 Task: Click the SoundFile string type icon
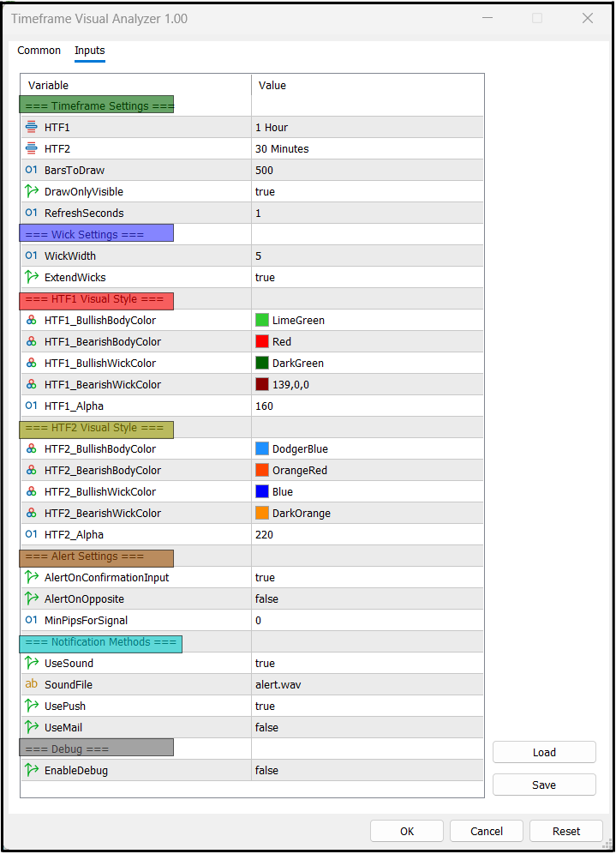32,684
